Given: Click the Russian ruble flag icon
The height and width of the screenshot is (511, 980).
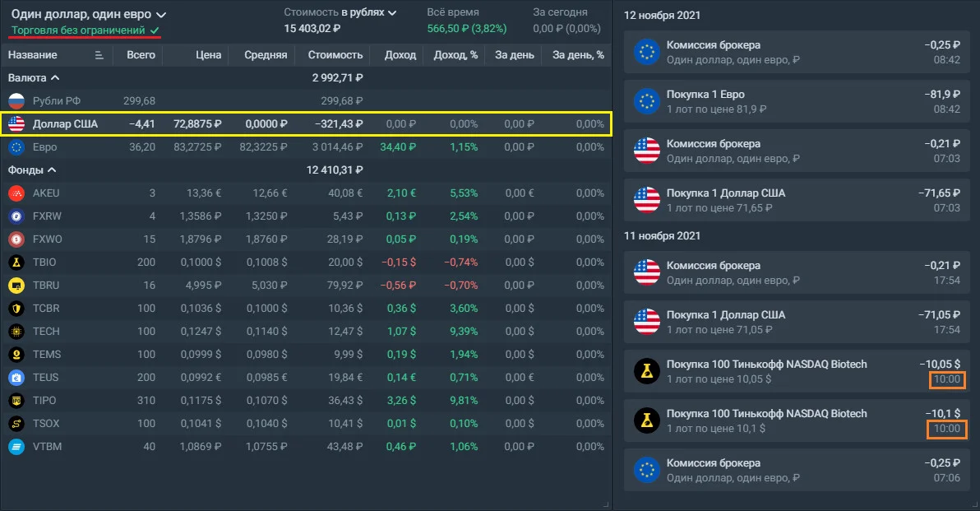Looking at the screenshot, I should [x=16, y=100].
